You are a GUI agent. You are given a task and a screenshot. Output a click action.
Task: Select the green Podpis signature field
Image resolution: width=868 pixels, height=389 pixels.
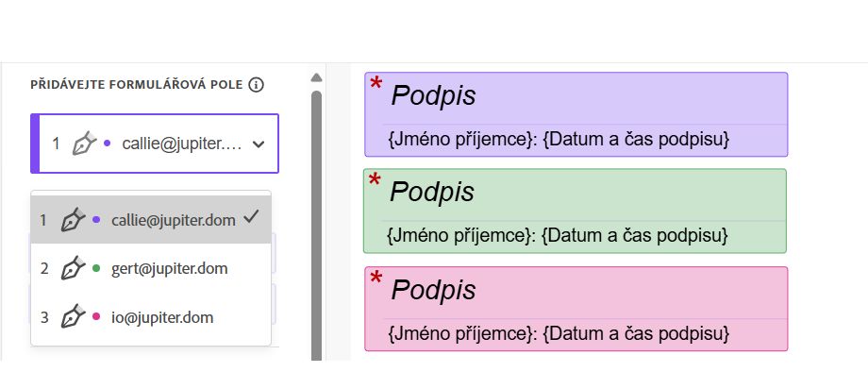click(575, 211)
